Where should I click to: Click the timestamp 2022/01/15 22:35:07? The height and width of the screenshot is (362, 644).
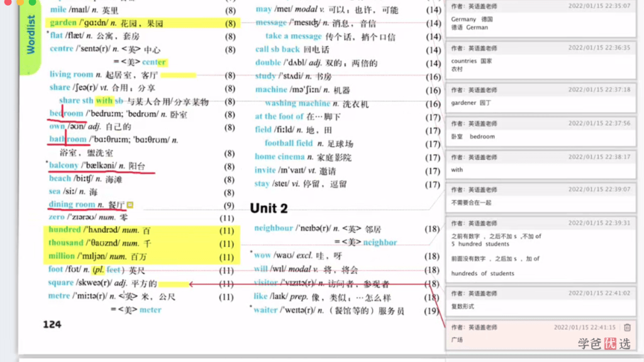tap(599, 6)
